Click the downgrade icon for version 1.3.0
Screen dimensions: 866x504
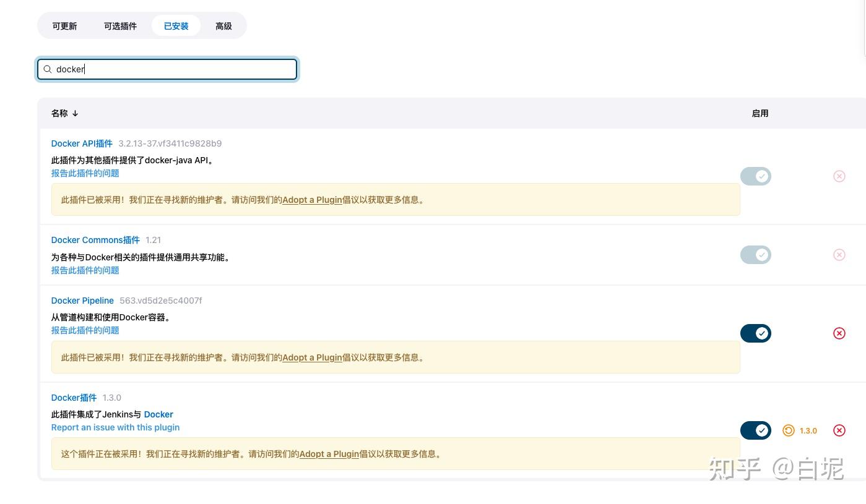[789, 430]
